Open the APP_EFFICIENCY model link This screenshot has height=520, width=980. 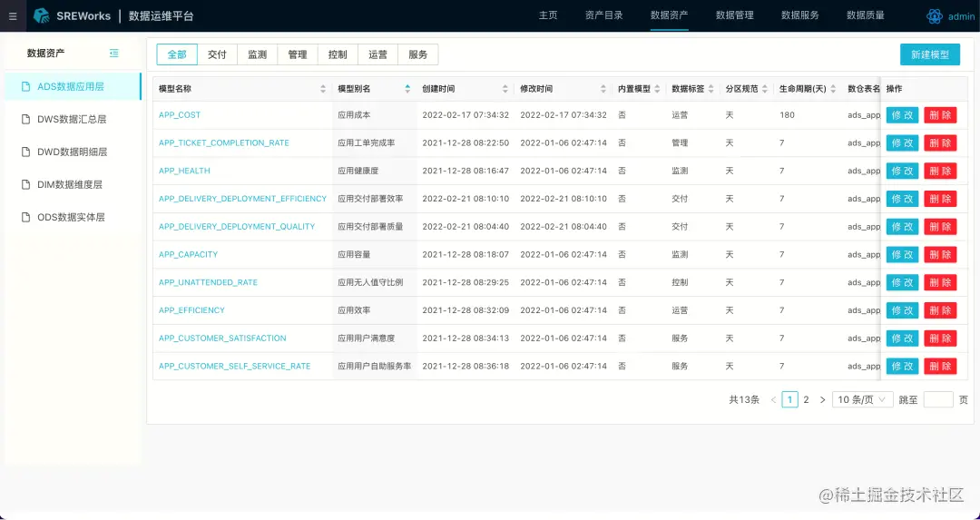tap(191, 310)
